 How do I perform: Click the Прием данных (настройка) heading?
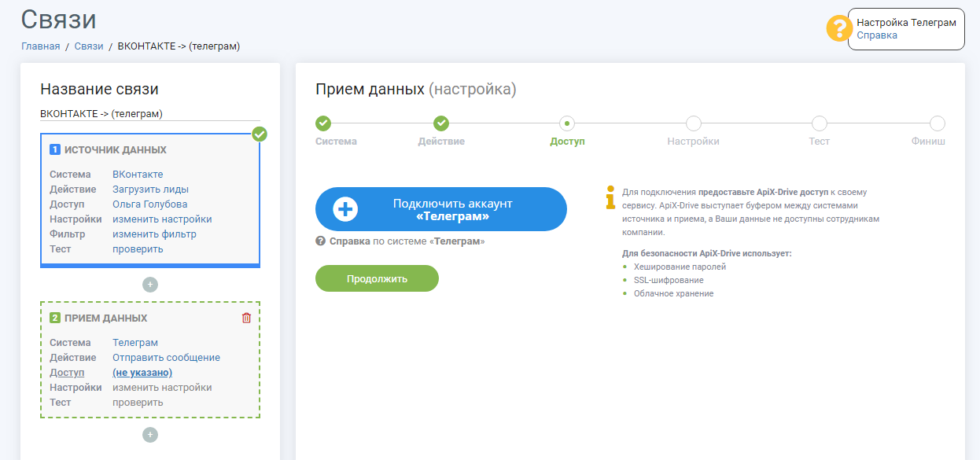tap(416, 90)
